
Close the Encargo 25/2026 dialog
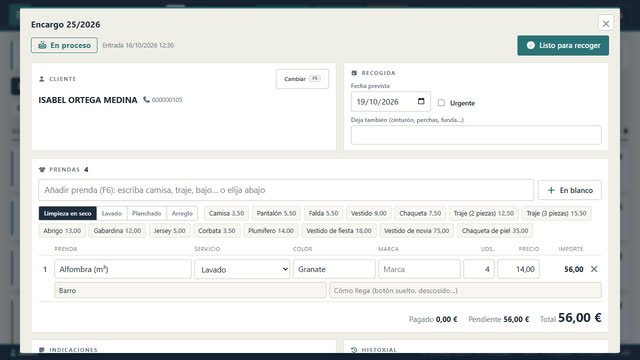pos(606,24)
